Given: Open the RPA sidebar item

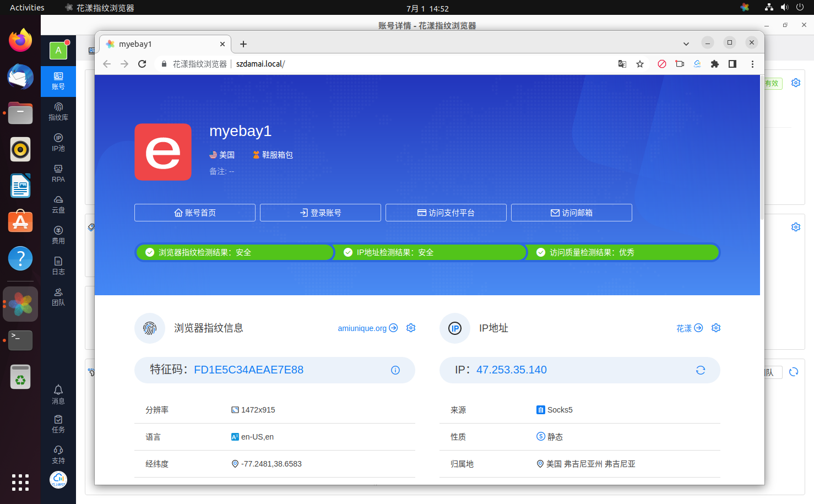Looking at the screenshot, I should tap(58, 173).
